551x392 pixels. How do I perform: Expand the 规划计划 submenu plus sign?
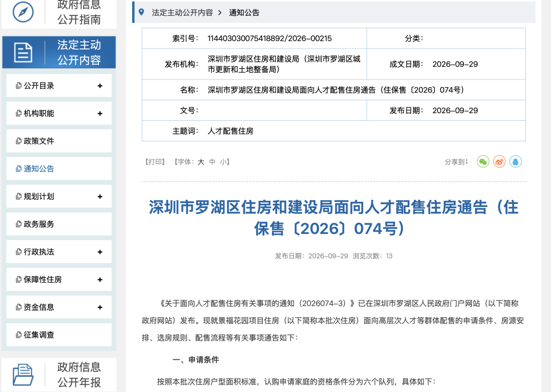click(x=100, y=197)
